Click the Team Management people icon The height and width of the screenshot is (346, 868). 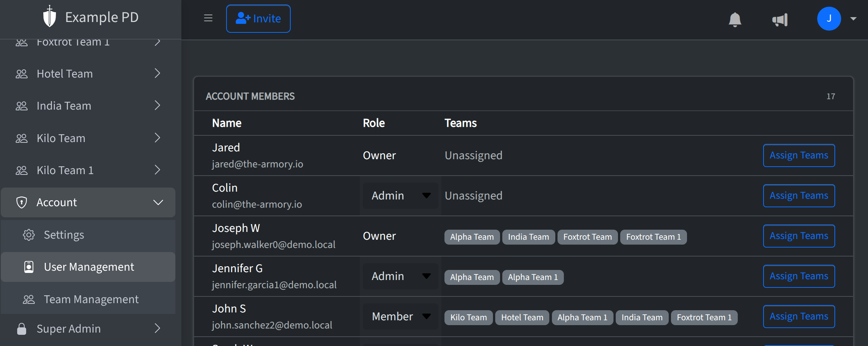tap(29, 299)
